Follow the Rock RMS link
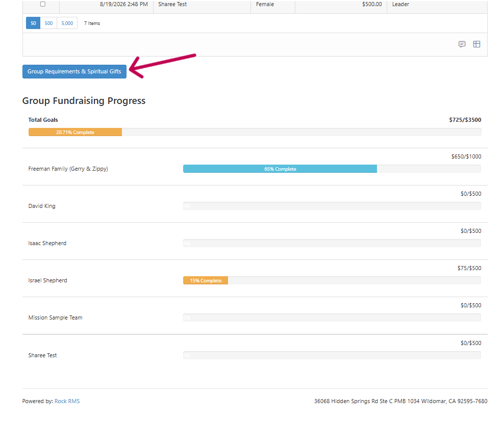The height and width of the screenshot is (424, 504). point(67,401)
